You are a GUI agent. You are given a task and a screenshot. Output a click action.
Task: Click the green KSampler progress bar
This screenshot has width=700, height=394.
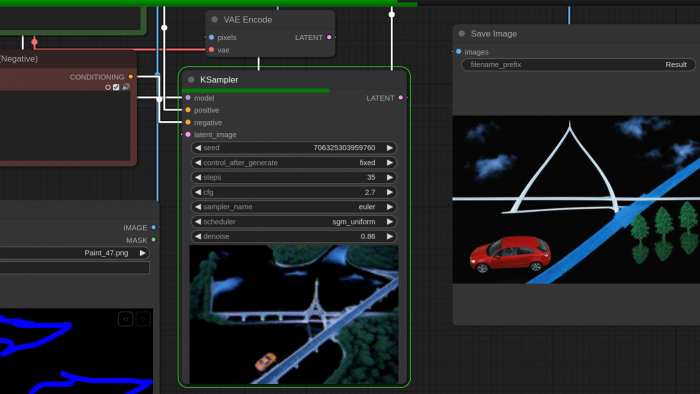[256, 91]
